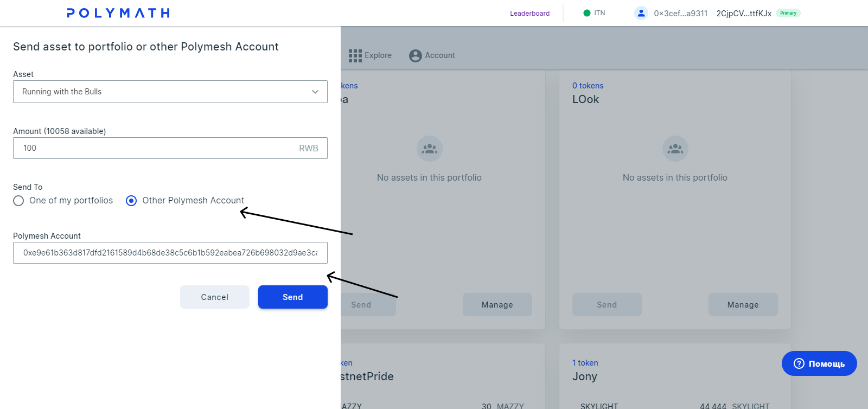868x409 pixels.
Task: Click the green ITN network status dot
Action: tap(586, 13)
